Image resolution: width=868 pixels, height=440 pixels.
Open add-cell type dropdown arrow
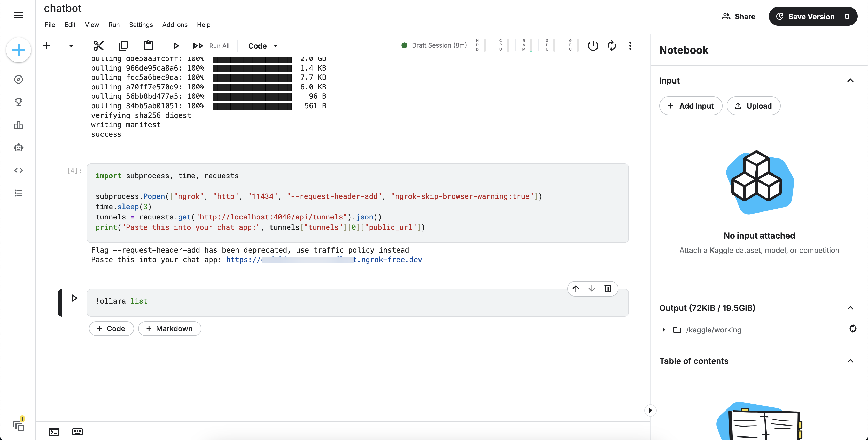tap(71, 46)
